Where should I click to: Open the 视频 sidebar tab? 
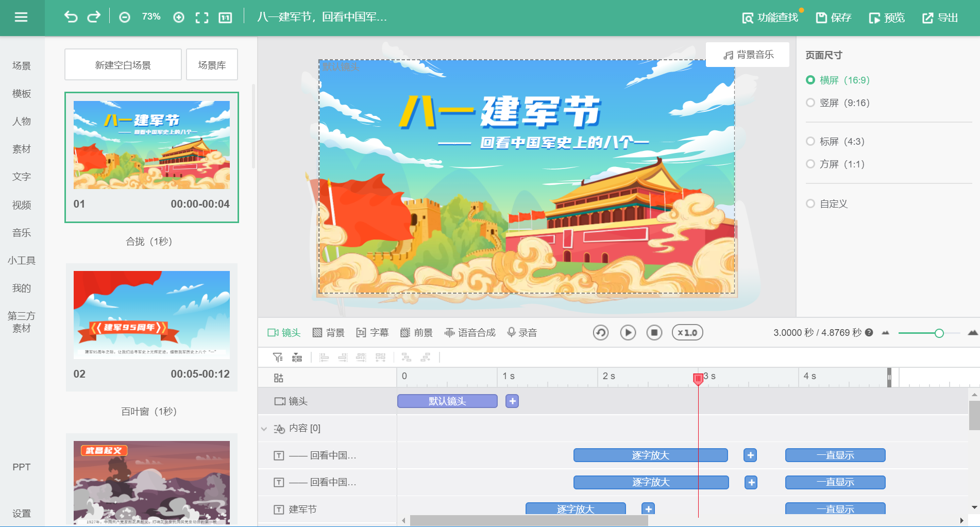pos(22,205)
